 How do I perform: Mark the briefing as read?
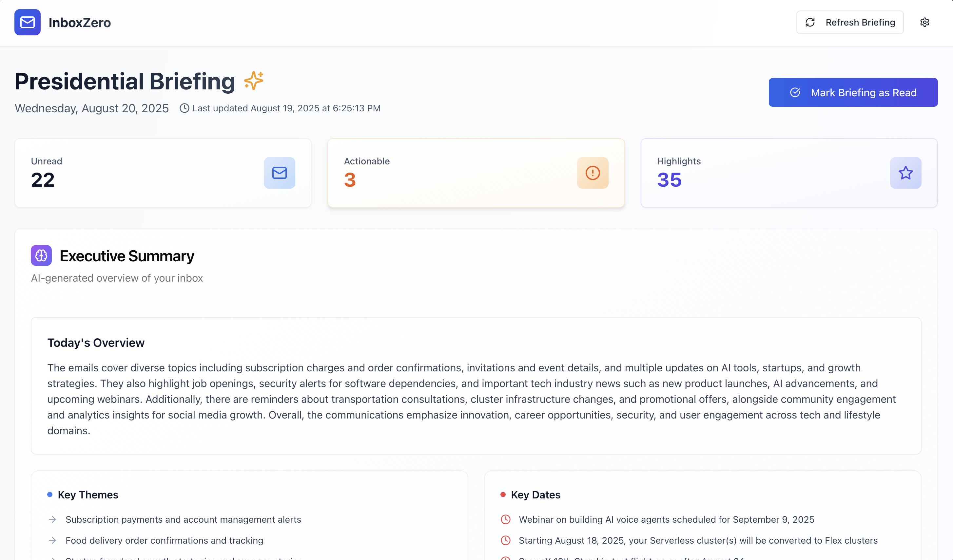[853, 92]
